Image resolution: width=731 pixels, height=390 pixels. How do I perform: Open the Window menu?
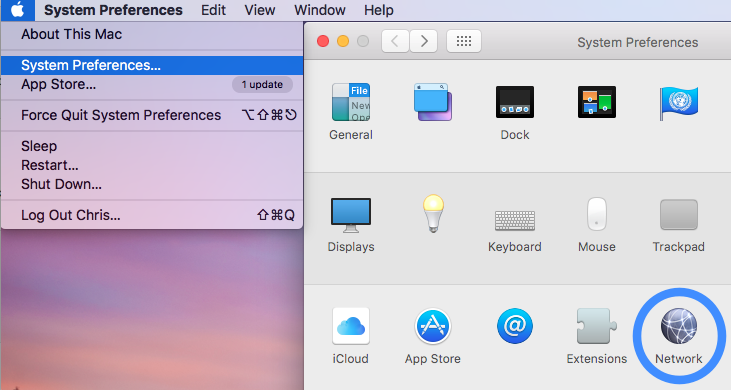coord(320,10)
